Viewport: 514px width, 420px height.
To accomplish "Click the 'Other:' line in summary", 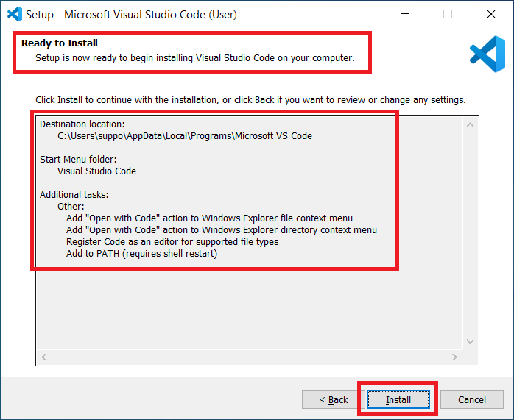I will pos(71,207).
